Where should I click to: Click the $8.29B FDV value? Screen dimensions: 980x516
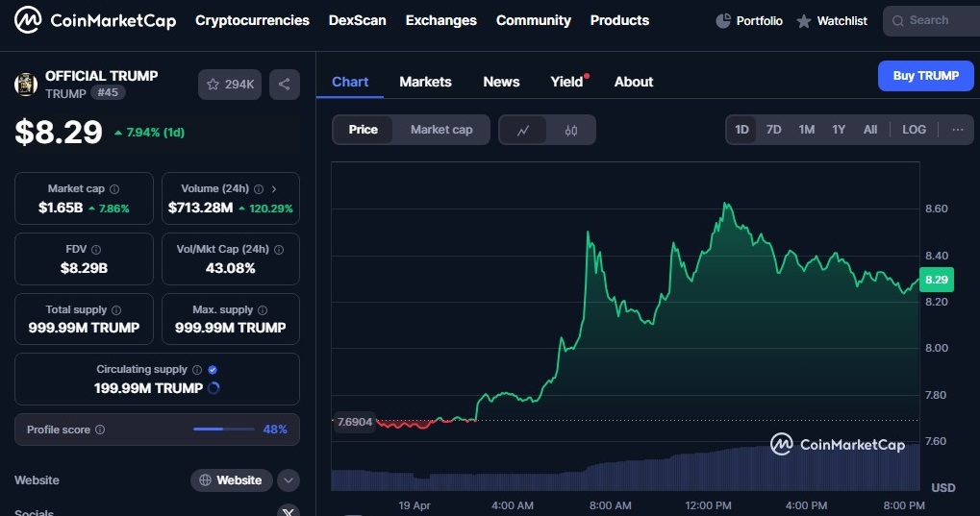(x=84, y=268)
